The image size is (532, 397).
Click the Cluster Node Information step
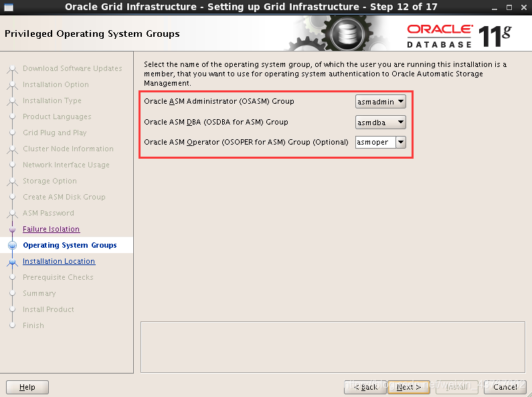click(x=68, y=149)
